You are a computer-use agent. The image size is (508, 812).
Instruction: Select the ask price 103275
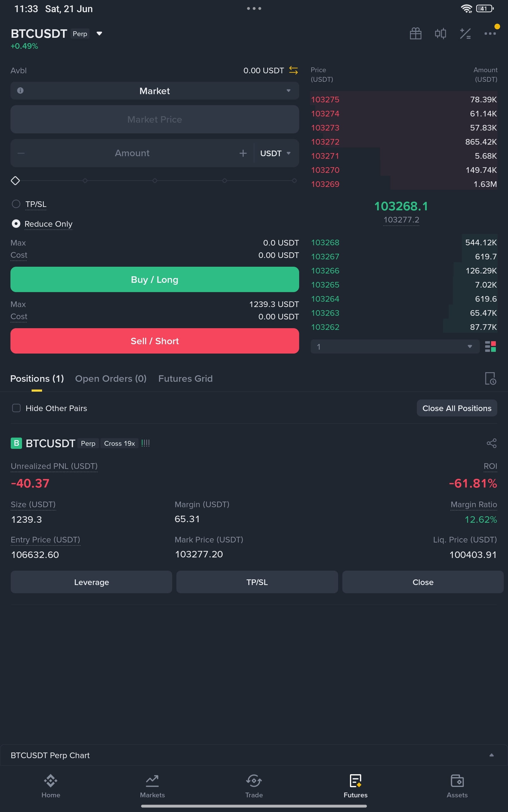coord(325,100)
